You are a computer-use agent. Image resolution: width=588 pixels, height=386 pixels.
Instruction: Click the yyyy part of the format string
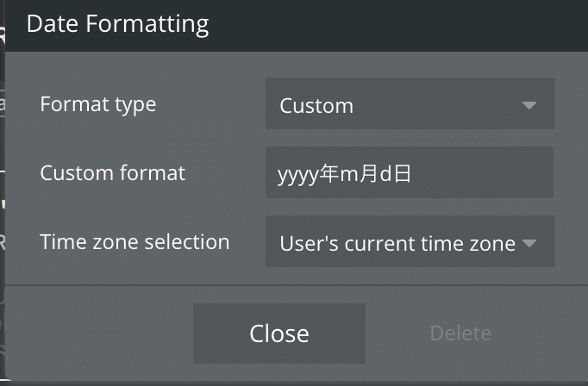(298, 176)
